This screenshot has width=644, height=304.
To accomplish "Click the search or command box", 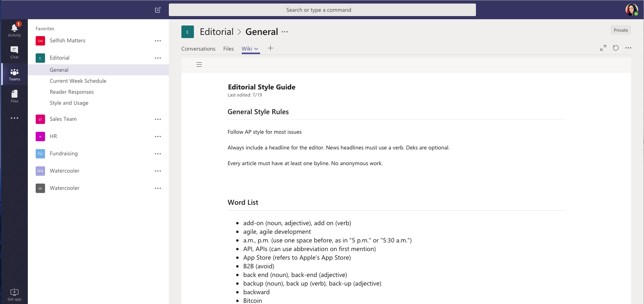I will [322, 10].
